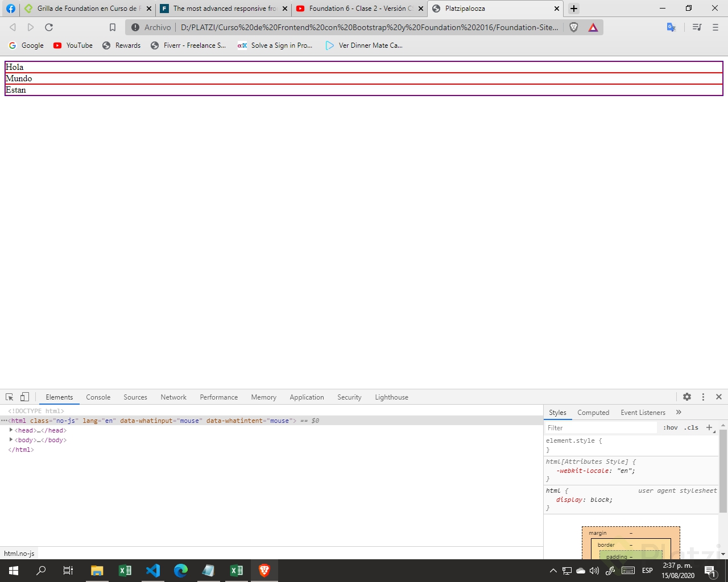Open Visual Studio Code from the taskbar
This screenshot has height=582, width=728.
point(153,571)
